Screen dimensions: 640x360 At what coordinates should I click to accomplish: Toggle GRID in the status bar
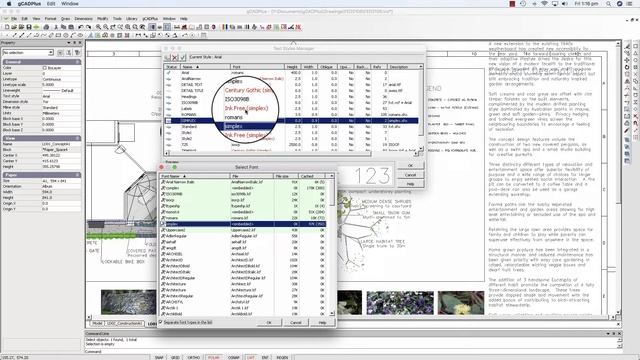coord(175,357)
